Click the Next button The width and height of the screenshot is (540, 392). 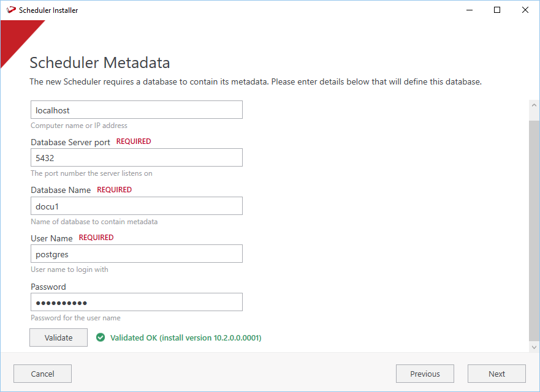point(496,374)
